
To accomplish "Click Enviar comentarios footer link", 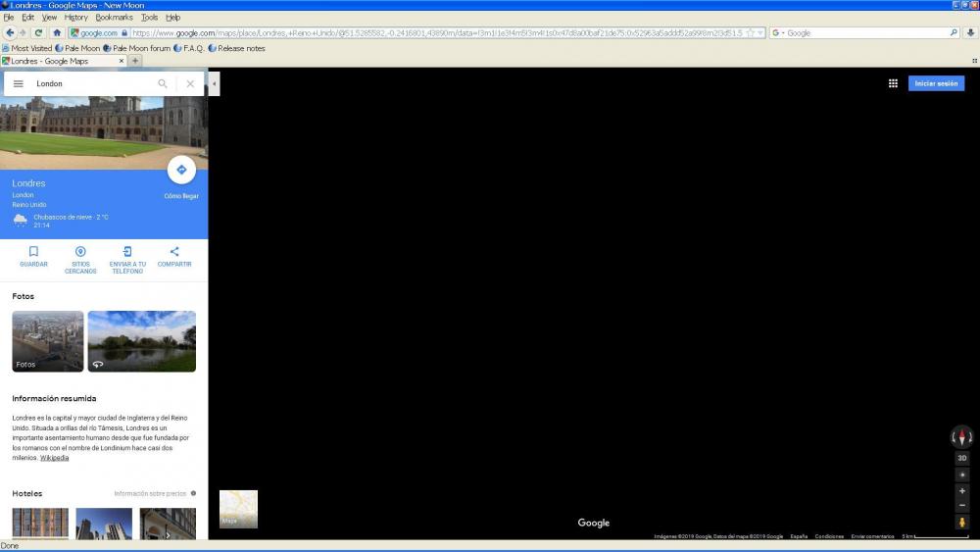I will coord(872,536).
